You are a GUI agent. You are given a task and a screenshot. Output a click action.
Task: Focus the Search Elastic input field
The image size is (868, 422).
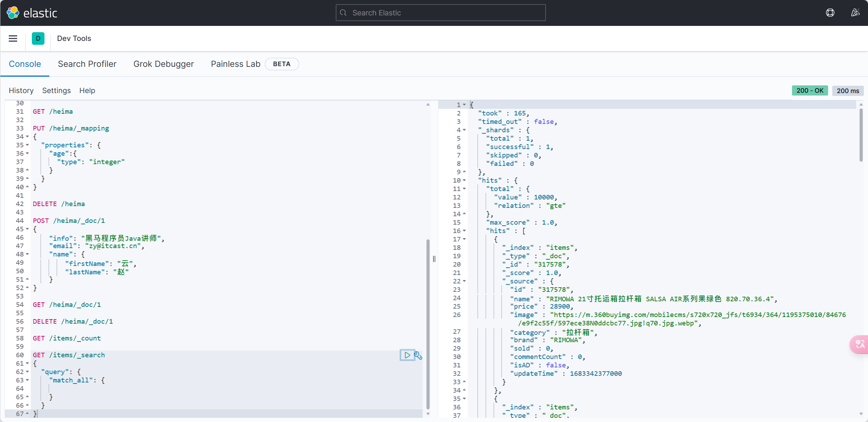[x=440, y=13]
